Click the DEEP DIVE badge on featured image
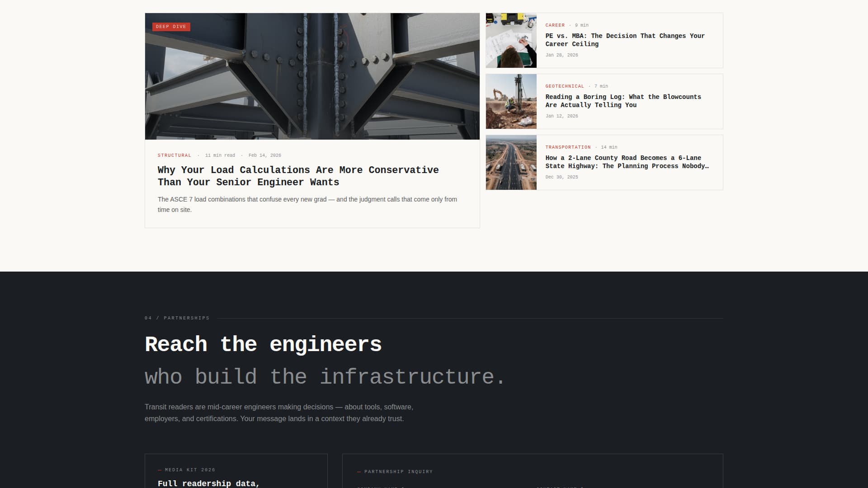 tap(171, 27)
